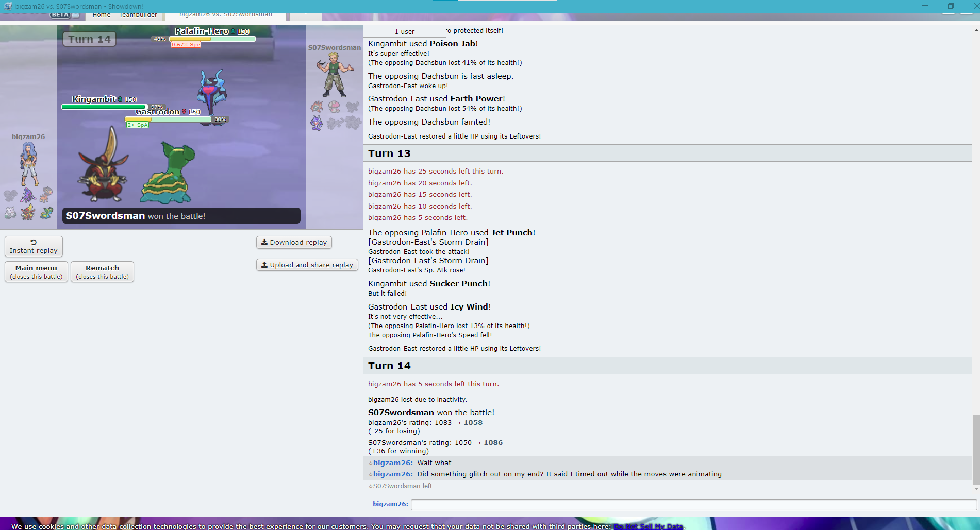Maximize the Showdown window via title bar
The image size is (980, 530).
tap(951, 6)
